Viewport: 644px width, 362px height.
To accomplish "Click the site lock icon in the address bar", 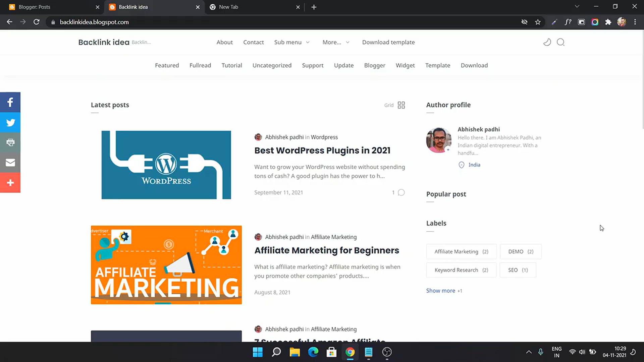I will tap(53, 22).
